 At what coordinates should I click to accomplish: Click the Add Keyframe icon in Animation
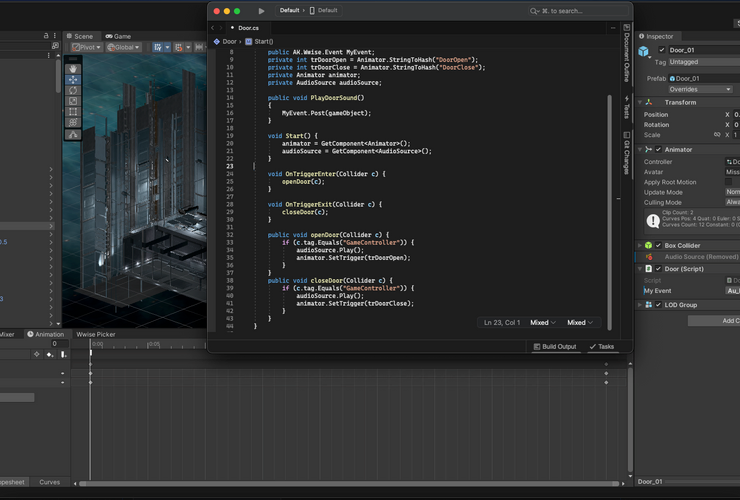pos(50,354)
